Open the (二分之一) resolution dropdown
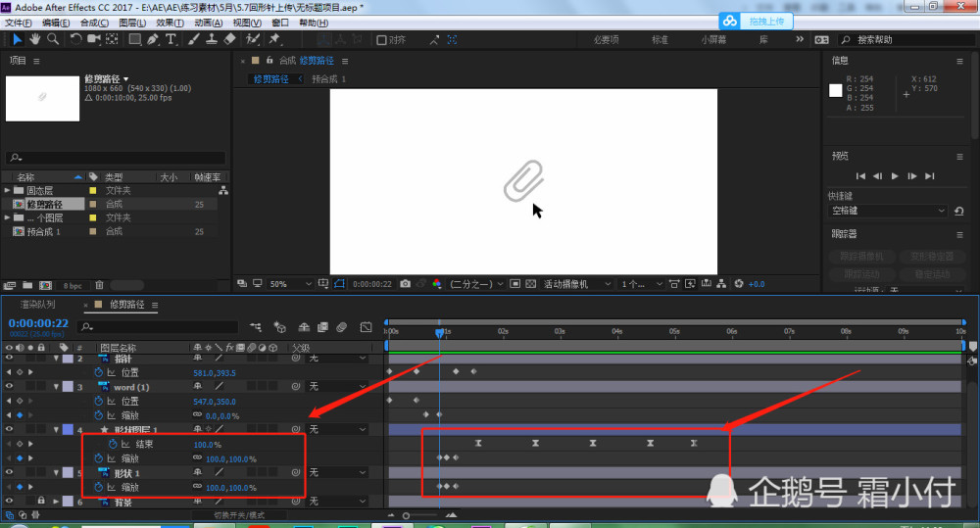 [476, 284]
